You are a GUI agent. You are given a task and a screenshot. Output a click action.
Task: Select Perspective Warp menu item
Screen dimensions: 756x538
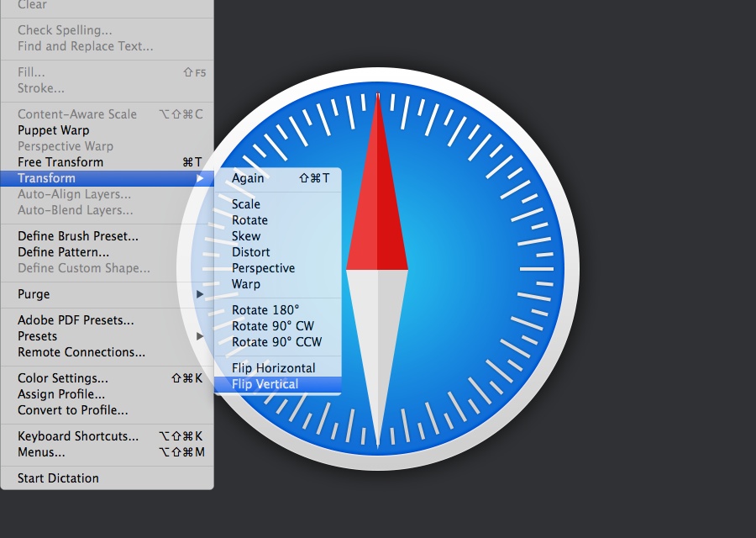click(x=107, y=146)
